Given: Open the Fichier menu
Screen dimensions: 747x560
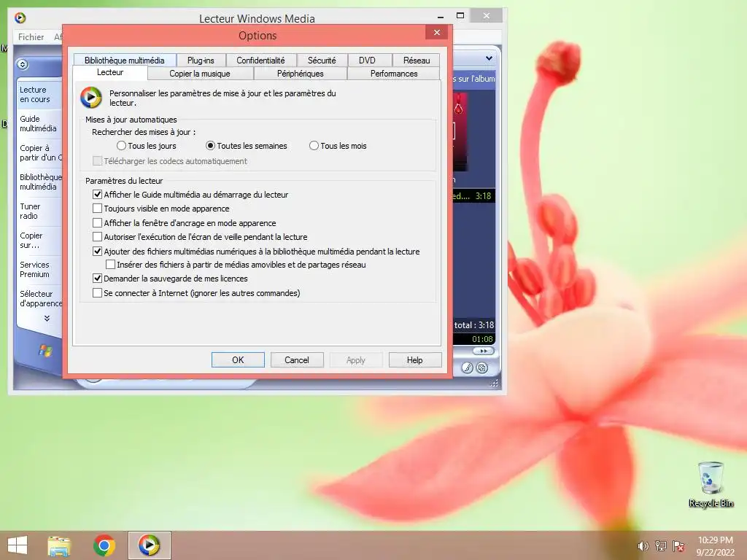Looking at the screenshot, I should tap(31, 37).
